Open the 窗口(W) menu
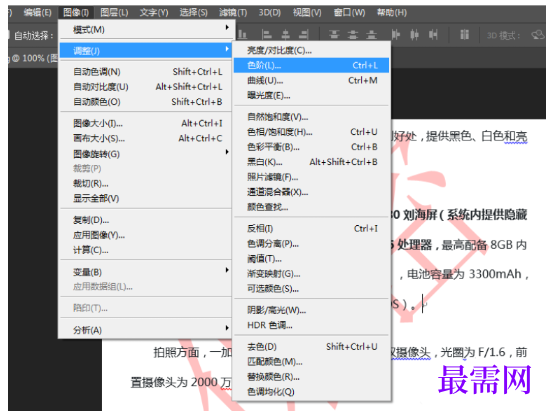 click(x=349, y=13)
